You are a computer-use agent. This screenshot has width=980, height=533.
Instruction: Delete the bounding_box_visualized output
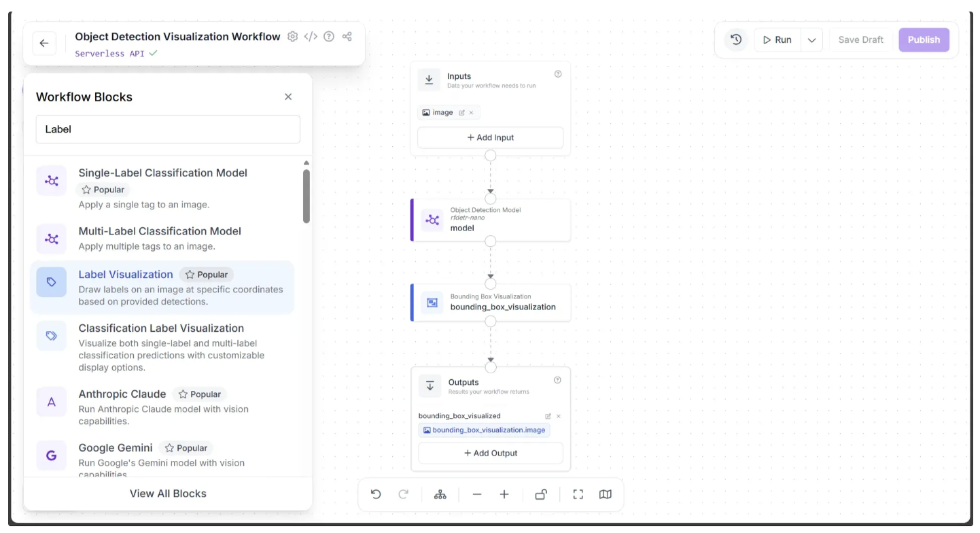point(559,416)
